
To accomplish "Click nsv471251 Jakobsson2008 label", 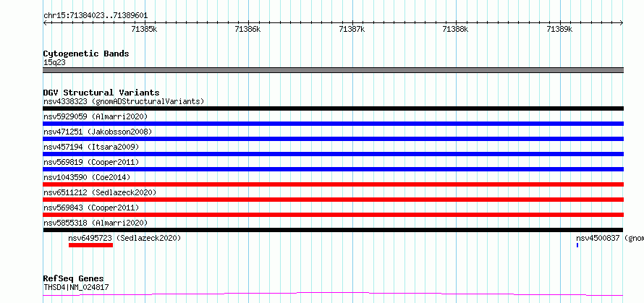I will pos(98,132).
